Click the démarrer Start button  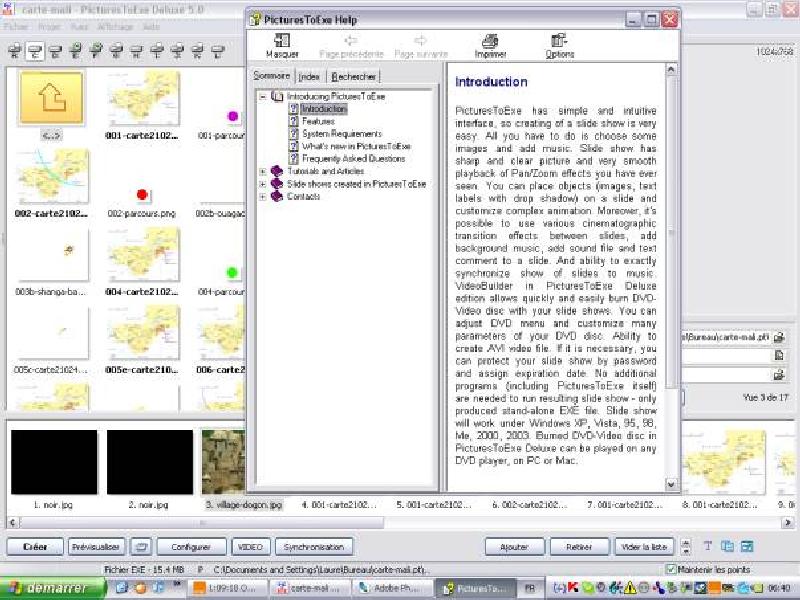coord(52,588)
